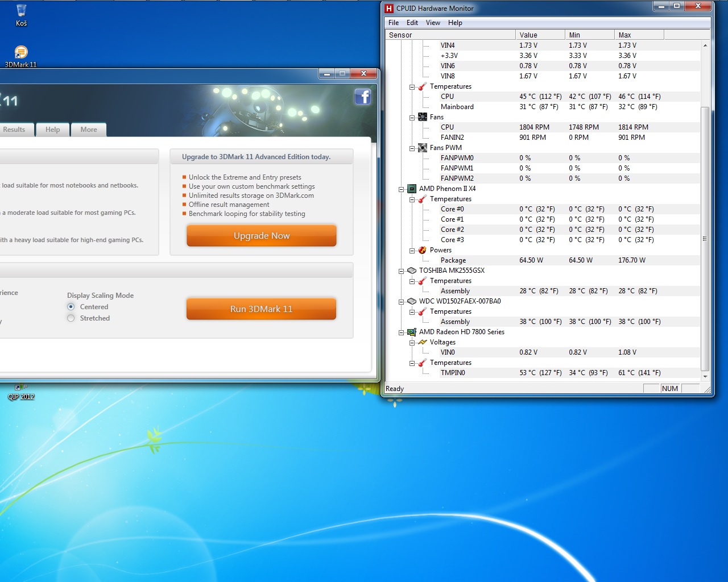Open the File menu in Hardware Monitor
728x582 pixels.
(x=394, y=23)
